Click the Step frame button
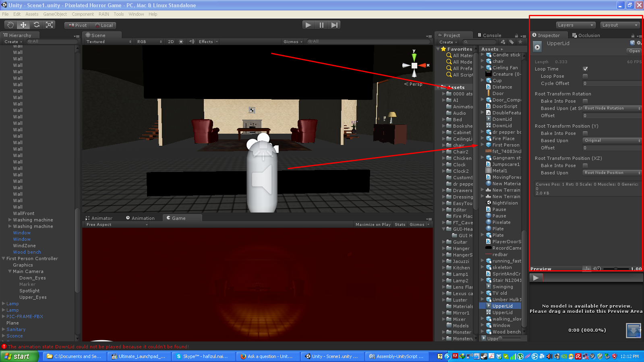The width and height of the screenshot is (644, 362). click(x=334, y=25)
